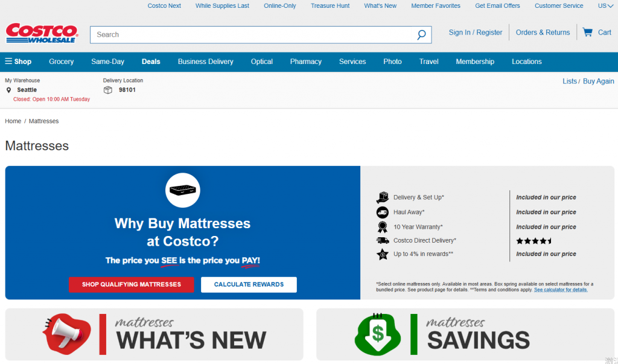Image resolution: width=618 pixels, height=364 pixels.
Task: Open Member Favorites link
Action: coord(436,5)
